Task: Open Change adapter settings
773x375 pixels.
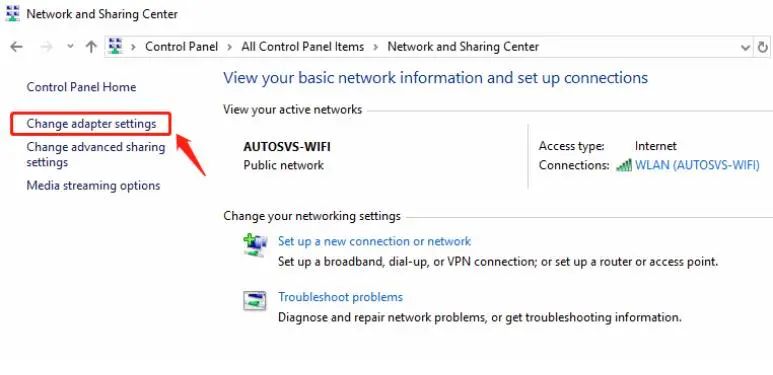Action: pyautogui.click(x=91, y=124)
